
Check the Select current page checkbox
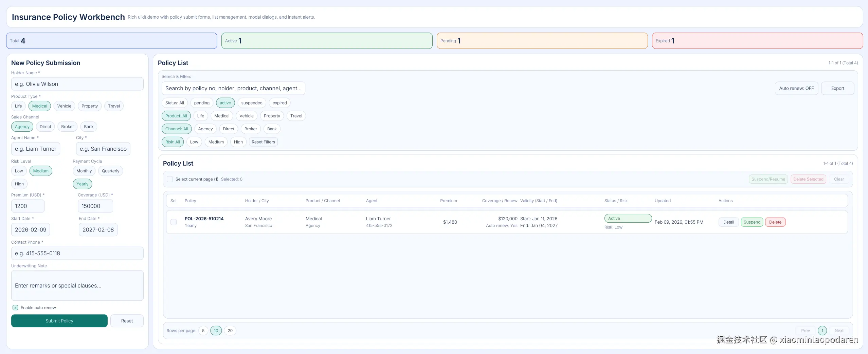[x=170, y=179]
